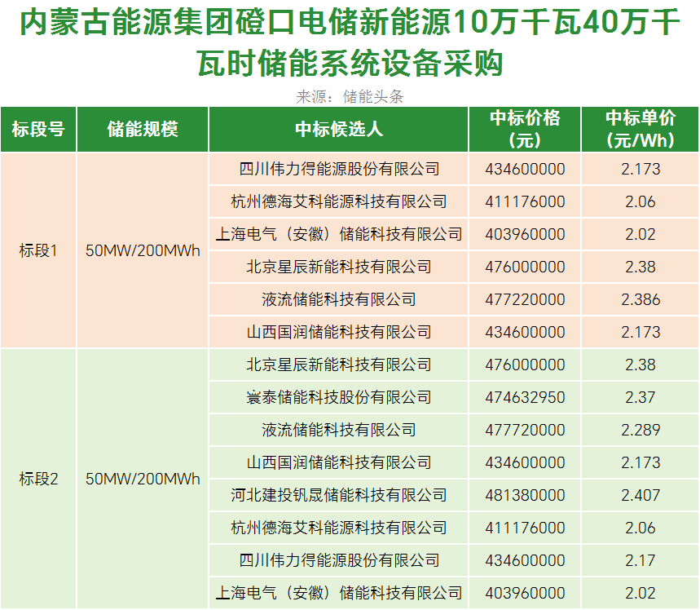Click 山西国润储能科技有限公司 under 标段2
The height and width of the screenshot is (610, 700).
339,462
